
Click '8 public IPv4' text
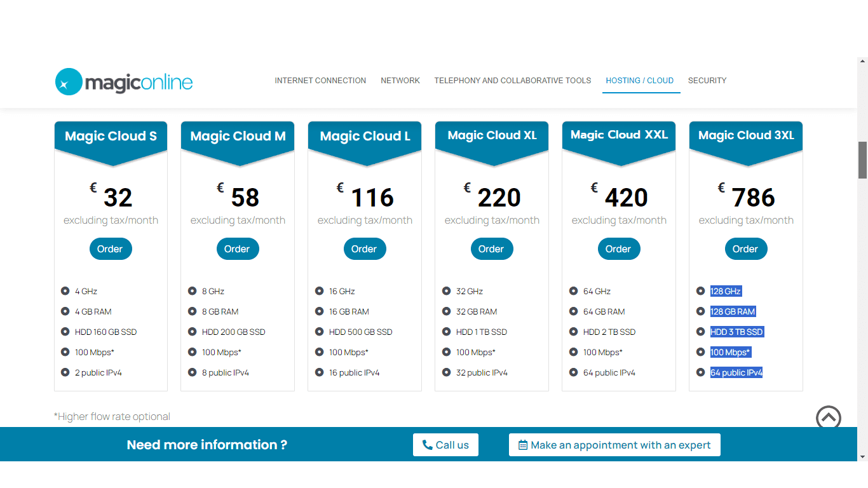click(226, 372)
